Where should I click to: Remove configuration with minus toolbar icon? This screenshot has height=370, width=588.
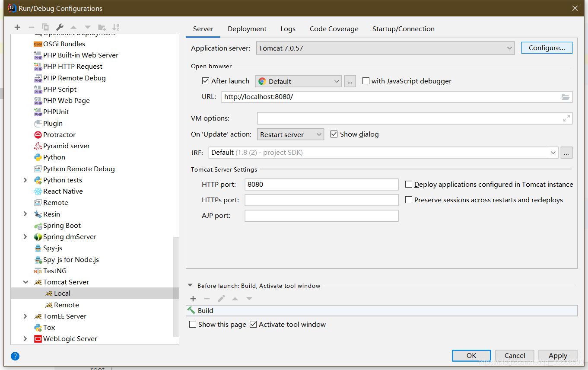tap(31, 27)
